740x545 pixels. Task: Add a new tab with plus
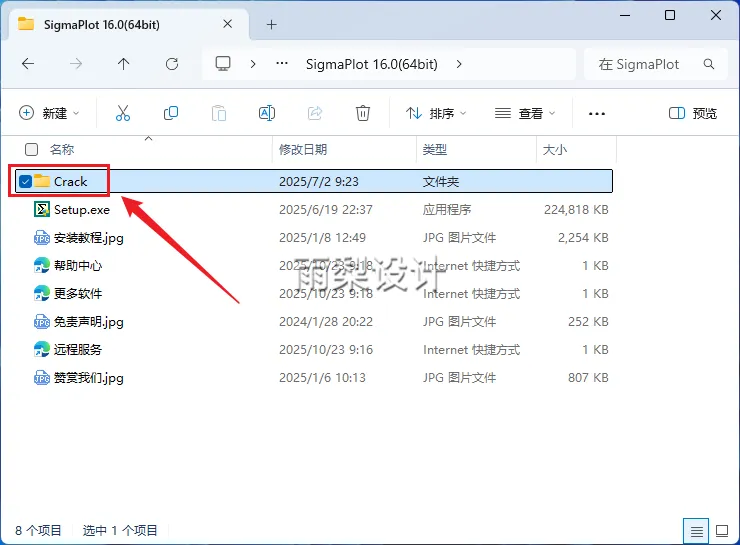tap(272, 25)
